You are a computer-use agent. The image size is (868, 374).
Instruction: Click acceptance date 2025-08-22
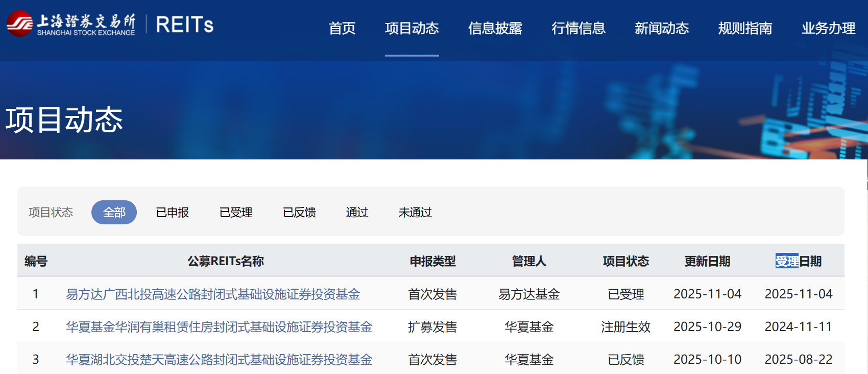coord(799,359)
